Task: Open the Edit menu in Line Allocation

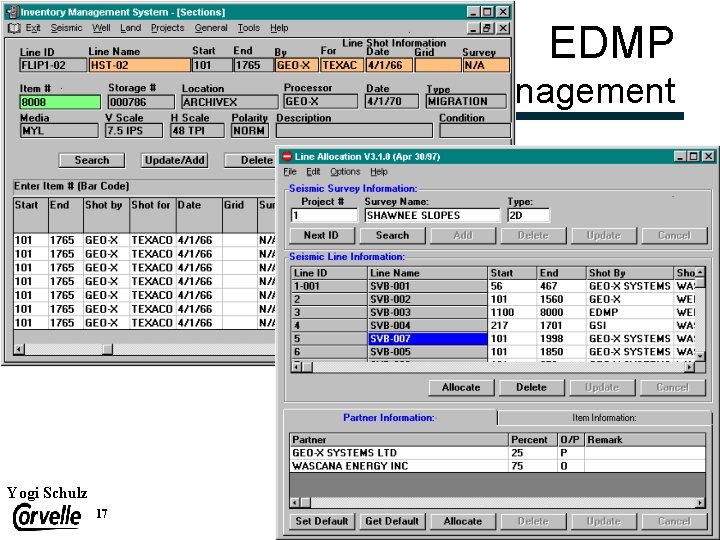Action: (313, 172)
